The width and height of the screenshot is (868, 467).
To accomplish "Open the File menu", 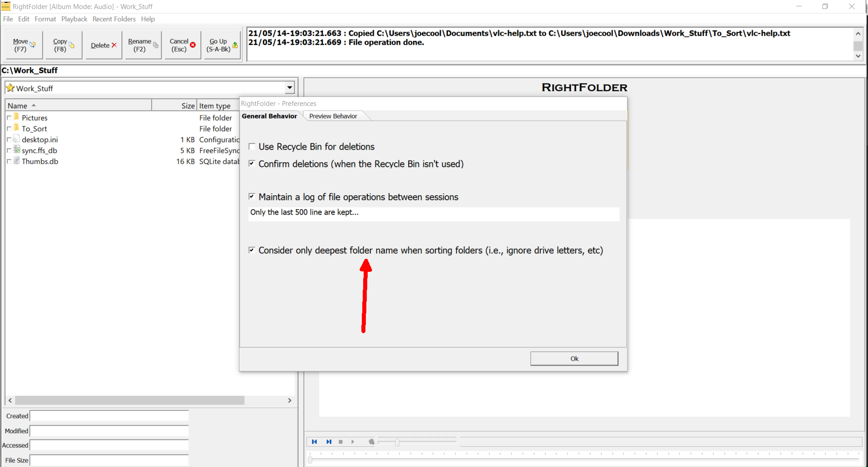I will (8, 19).
